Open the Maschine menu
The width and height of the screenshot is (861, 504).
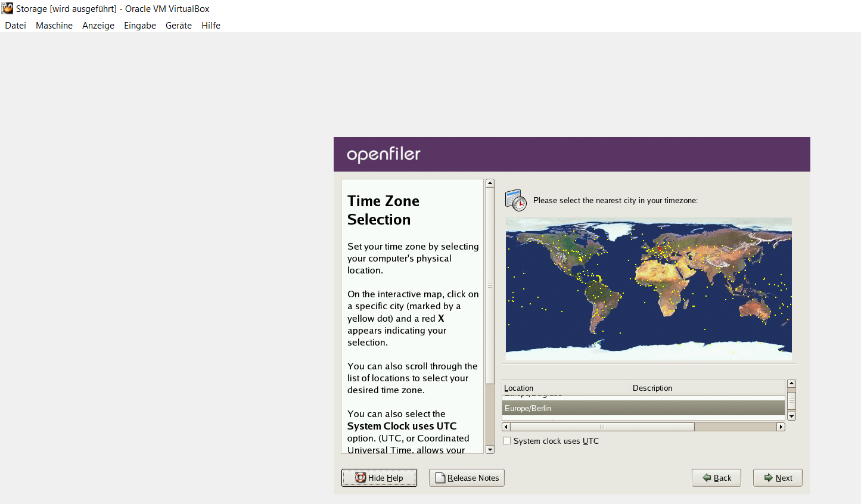tap(54, 26)
